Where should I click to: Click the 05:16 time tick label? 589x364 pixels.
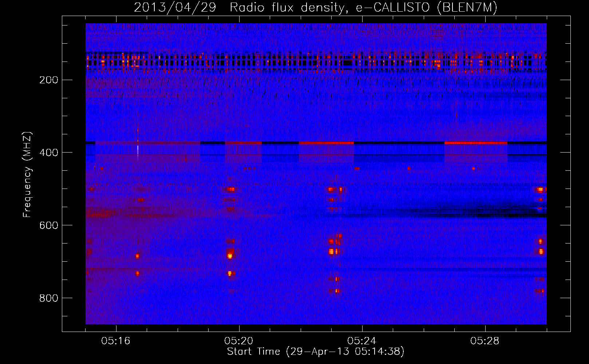click(x=116, y=341)
